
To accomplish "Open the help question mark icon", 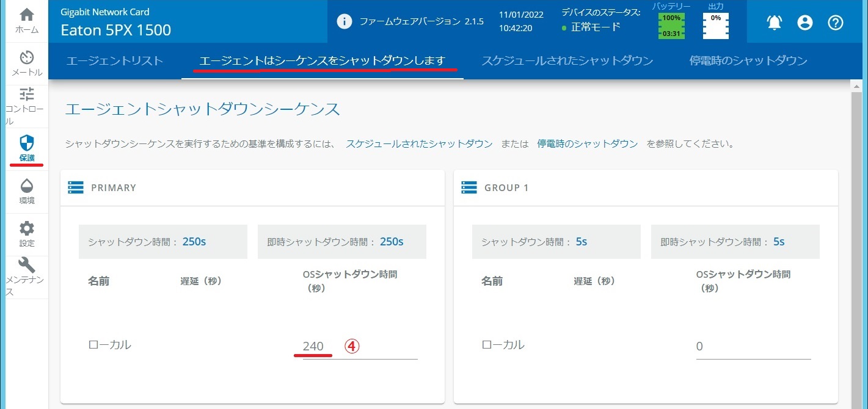I will pyautogui.click(x=836, y=23).
